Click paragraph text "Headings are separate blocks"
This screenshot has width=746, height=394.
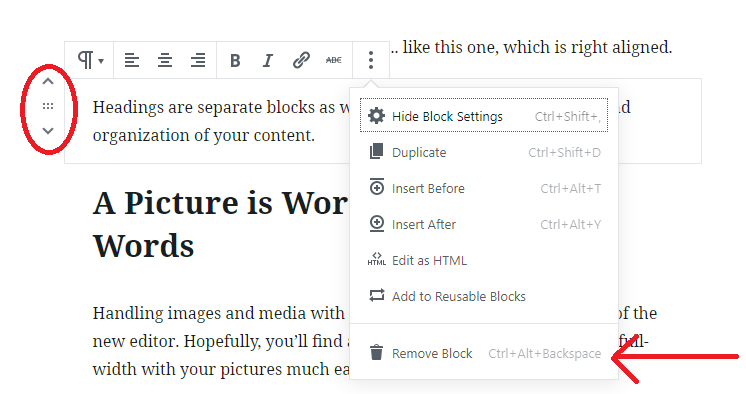point(202,108)
